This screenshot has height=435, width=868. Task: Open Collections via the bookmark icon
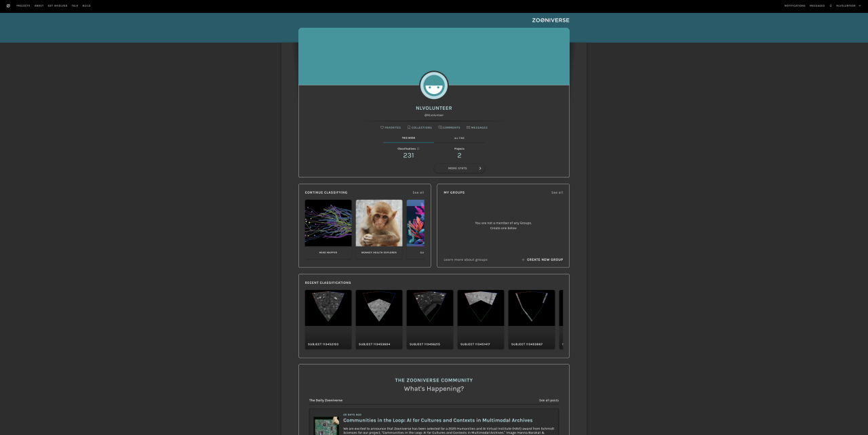(420, 127)
